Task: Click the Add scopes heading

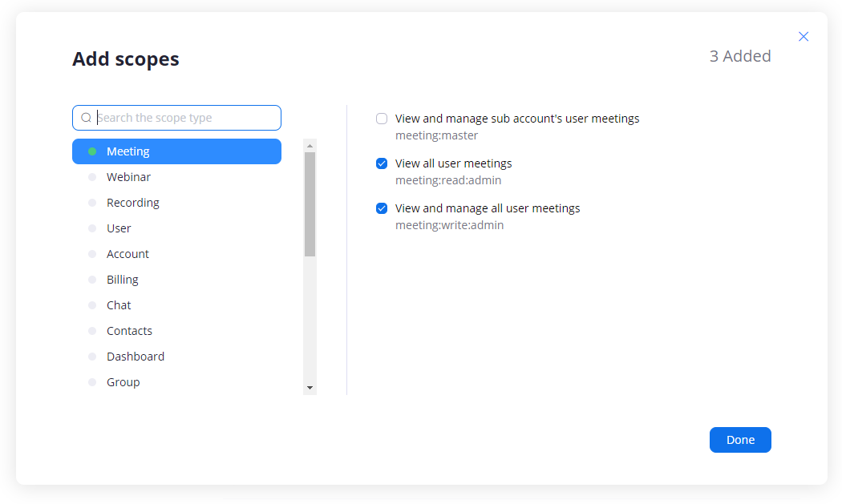Action: point(126,59)
